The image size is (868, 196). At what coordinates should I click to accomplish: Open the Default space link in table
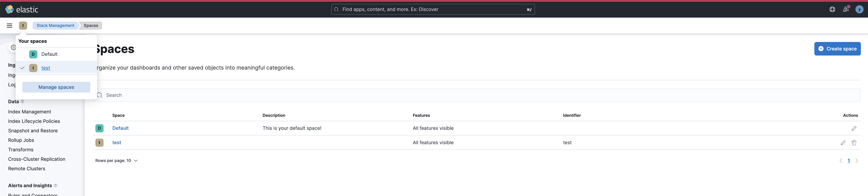tap(120, 128)
